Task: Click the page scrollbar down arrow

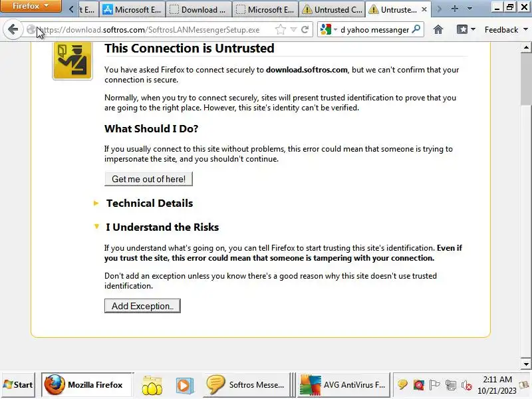Action: (x=526, y=364)
